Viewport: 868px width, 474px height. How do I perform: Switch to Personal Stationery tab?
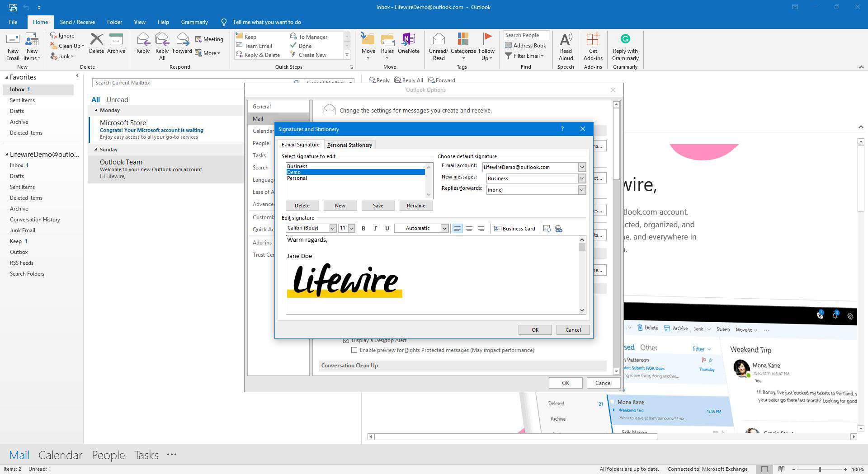349,145
